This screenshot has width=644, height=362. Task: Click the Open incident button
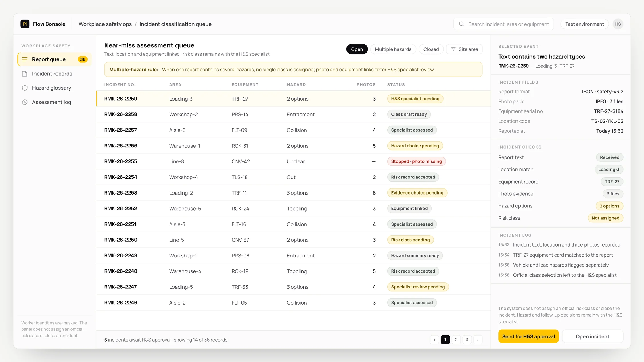[593, 336]
